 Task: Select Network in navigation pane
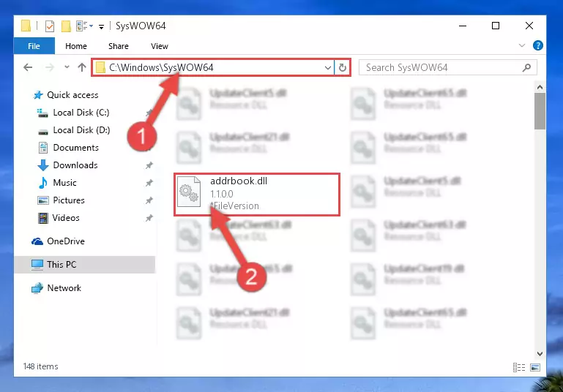click(64, 287)
